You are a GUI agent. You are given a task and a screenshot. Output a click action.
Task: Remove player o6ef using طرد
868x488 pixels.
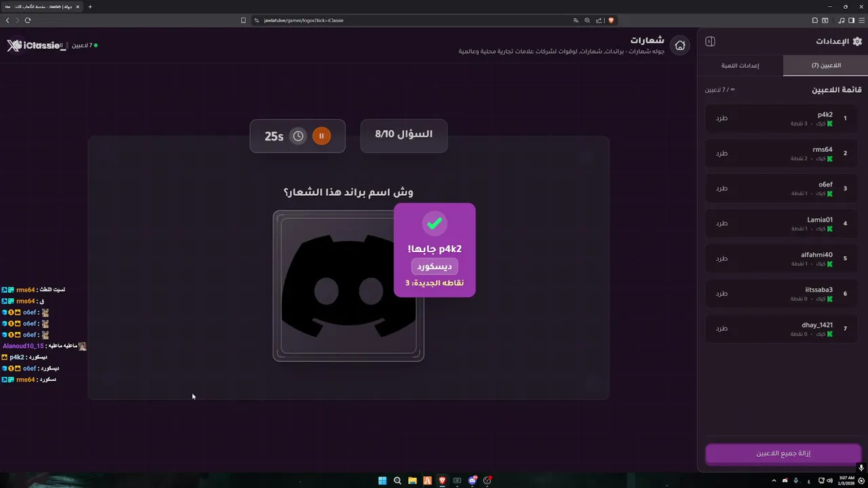722,188
